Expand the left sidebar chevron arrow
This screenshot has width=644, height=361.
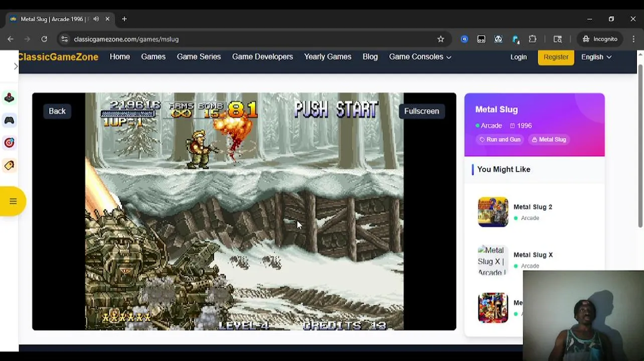tap(16, 67)
